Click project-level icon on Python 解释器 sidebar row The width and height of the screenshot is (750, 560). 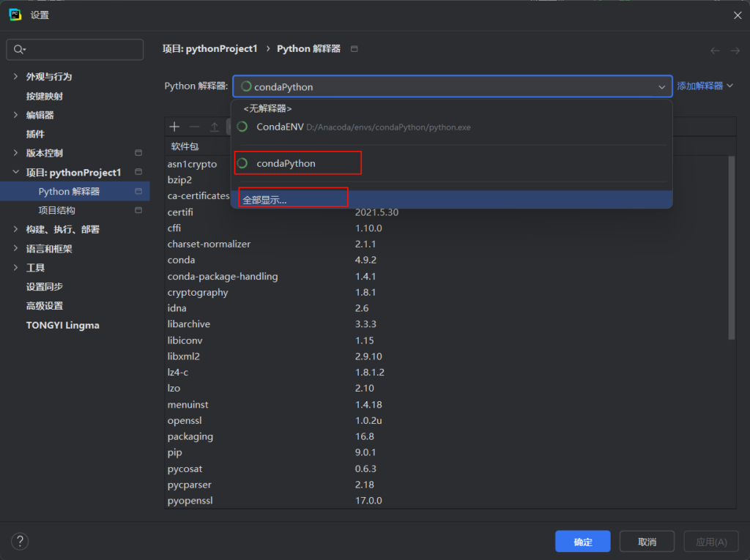138,191
